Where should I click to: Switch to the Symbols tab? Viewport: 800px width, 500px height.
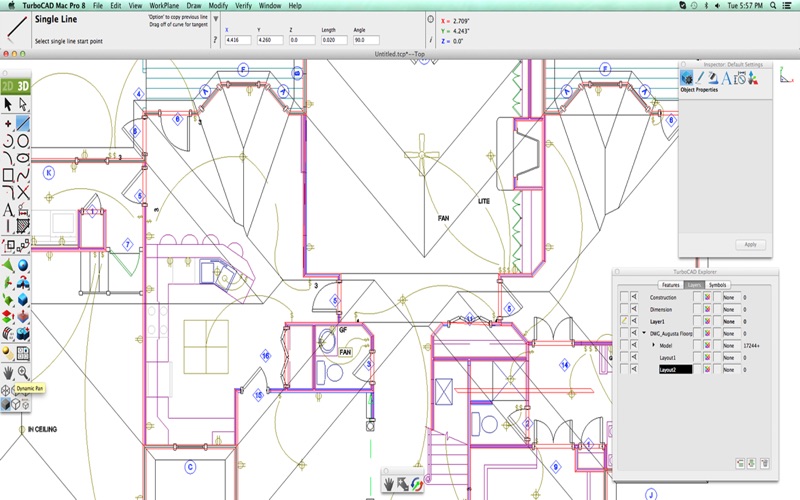718,285
